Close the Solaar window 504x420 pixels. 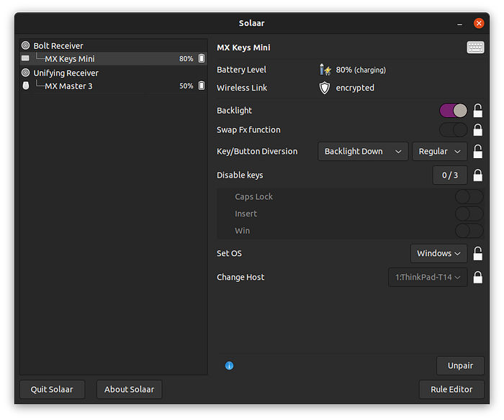coord(479,23)
